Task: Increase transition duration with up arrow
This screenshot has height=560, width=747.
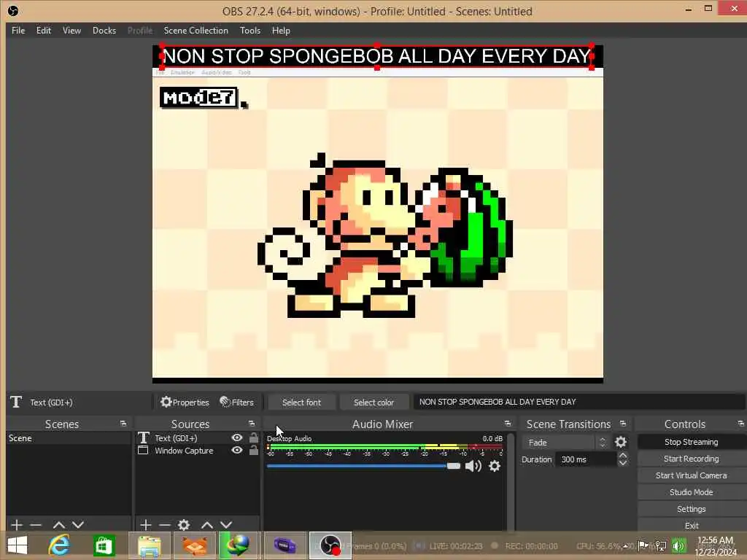Action: (623, 456)
